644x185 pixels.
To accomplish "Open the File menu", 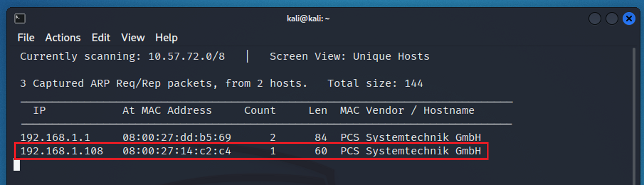I will coord(26,38).
